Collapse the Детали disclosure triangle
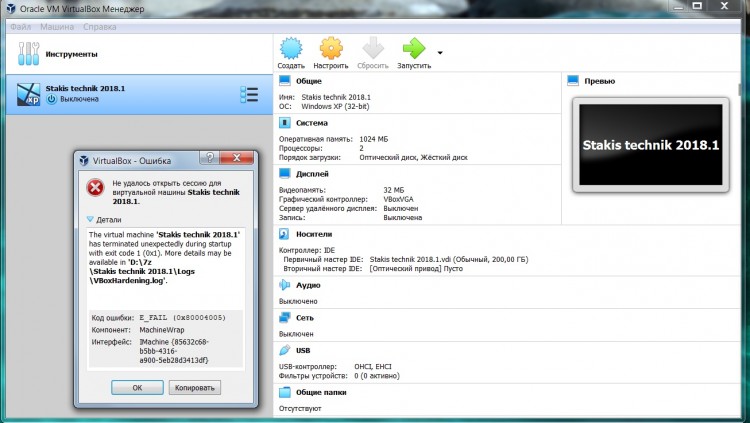 [x=90, y=218]
